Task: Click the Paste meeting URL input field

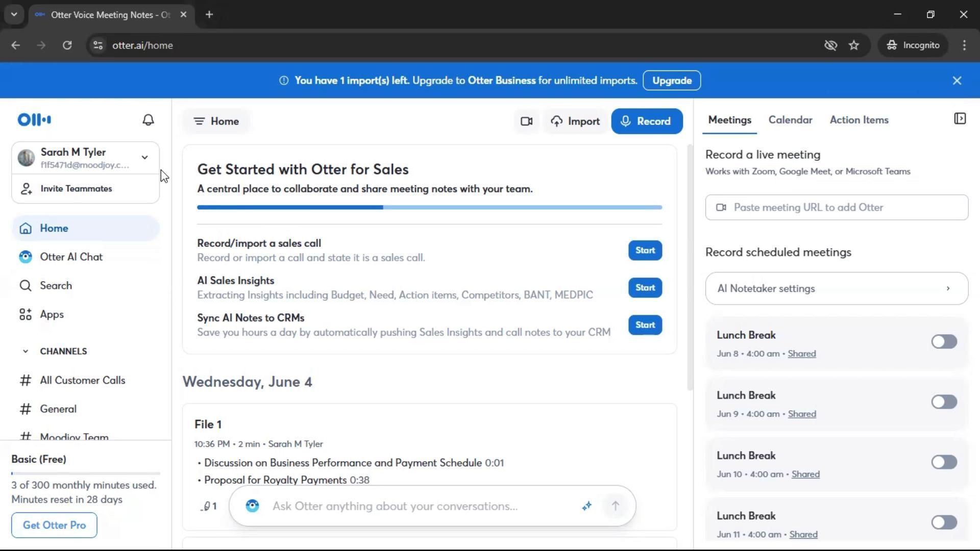Action: pyautogui.click(x=837, y=208)
